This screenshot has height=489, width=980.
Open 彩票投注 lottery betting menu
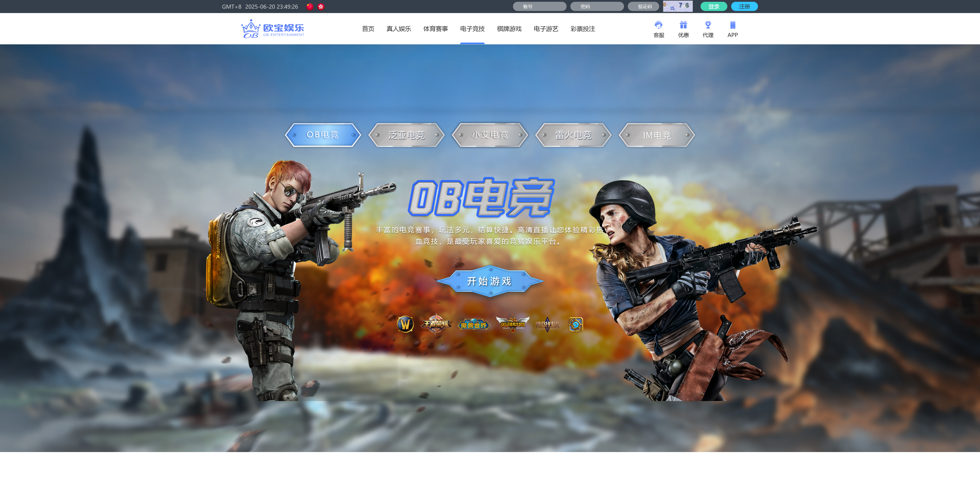(x=582, y=29)
